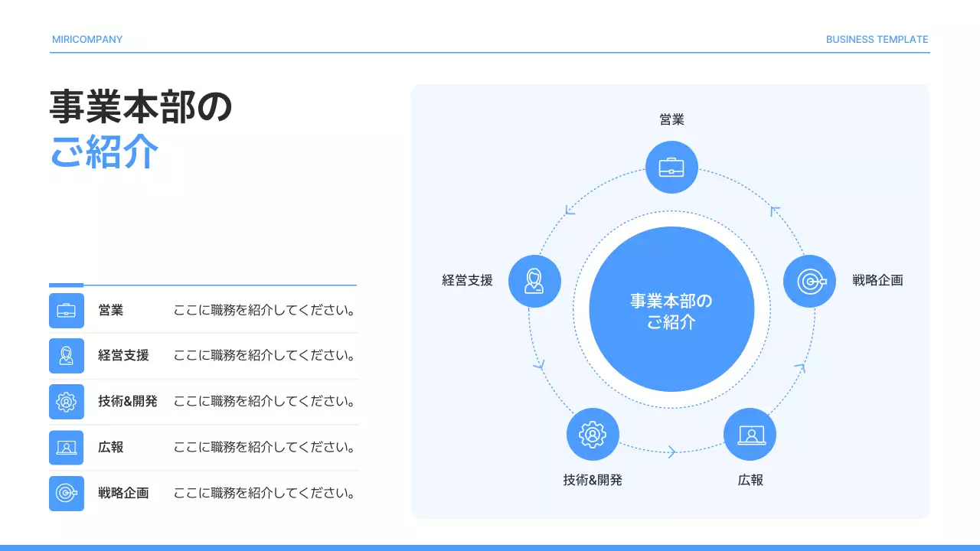
Task: Select the BUSINESS TEMPLATE label
Action: click(877, 39)
